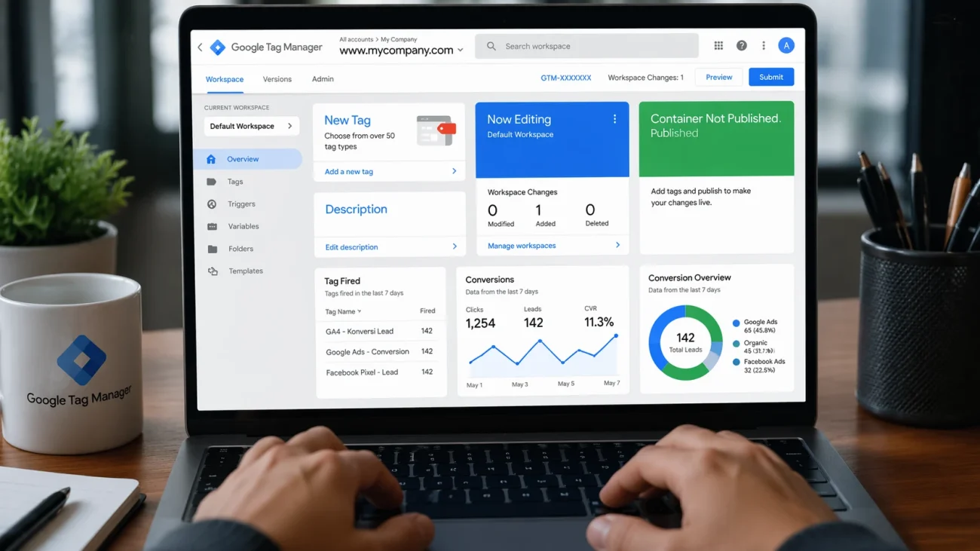The height and width of the screenshot is (551, 980).
Task: Click the blue Submit button
Action: [x=771, y=77]
